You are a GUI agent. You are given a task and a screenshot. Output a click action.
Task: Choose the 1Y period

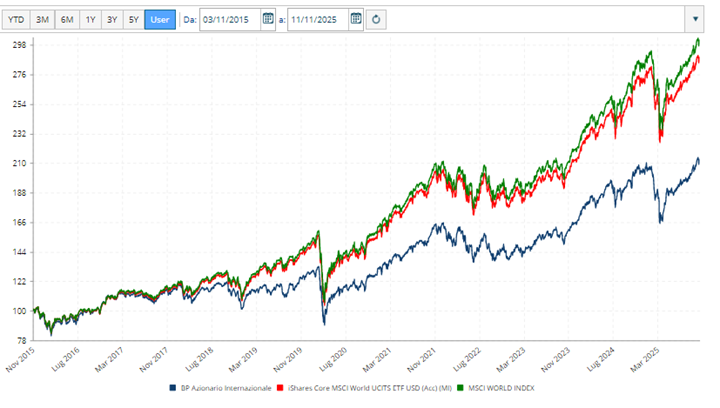91,19
